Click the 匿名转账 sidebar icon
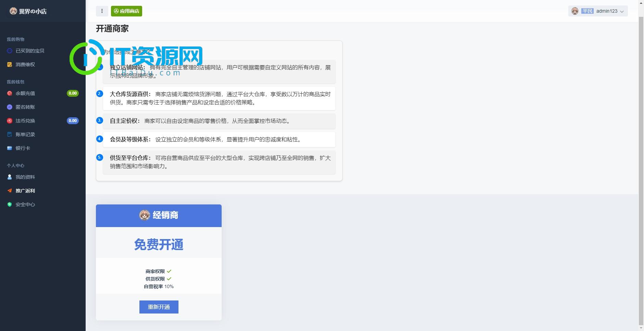644x331 pixels. pos(10,107)
